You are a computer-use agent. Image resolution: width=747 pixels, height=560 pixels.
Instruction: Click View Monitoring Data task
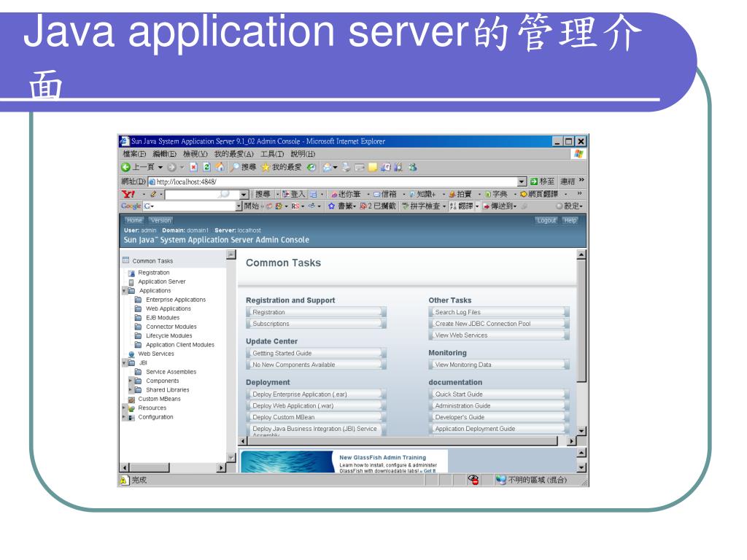click(x=499, y=365)
